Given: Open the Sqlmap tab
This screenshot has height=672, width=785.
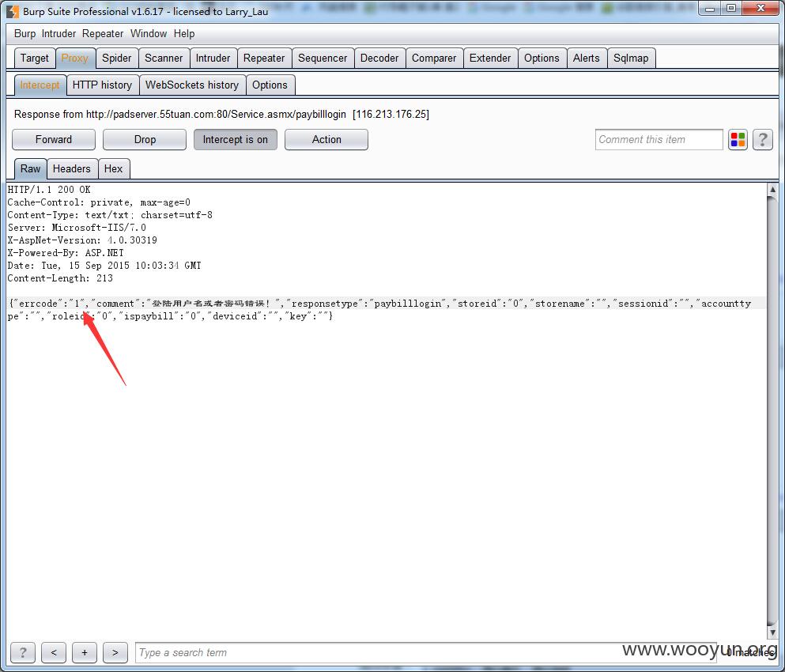Looking at the screenshot, I should (631, 58).
